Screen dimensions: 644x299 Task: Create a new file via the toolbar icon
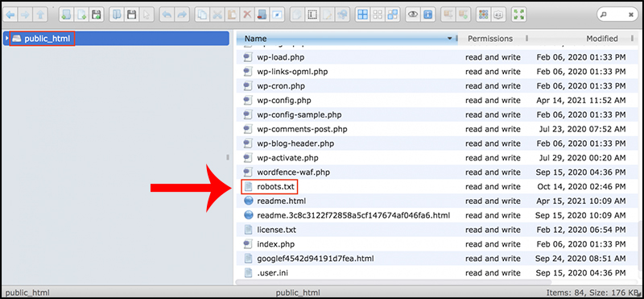point(81,15)
